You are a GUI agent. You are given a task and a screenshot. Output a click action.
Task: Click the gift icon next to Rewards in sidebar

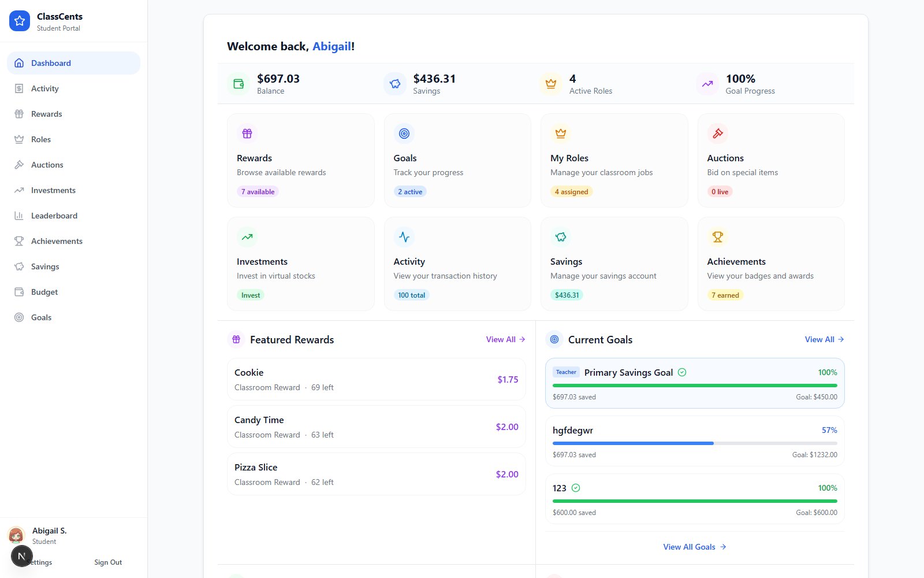pos(19,114)
